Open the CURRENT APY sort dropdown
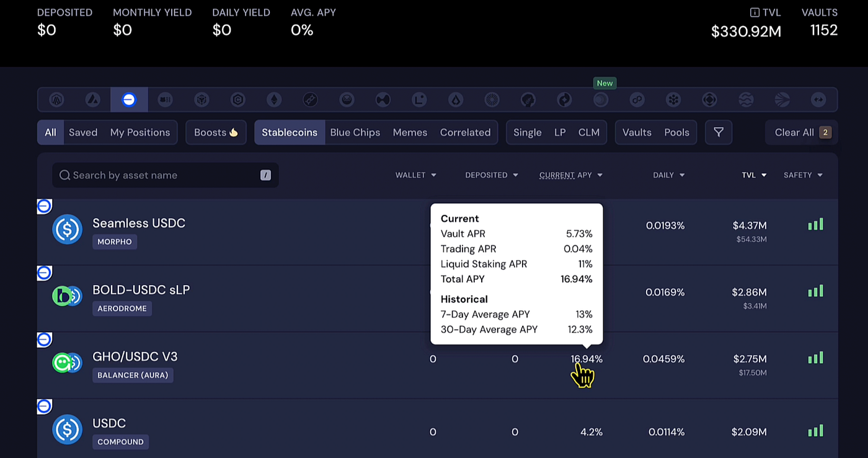This screenshot has width=868, height=458. point(571,175)
